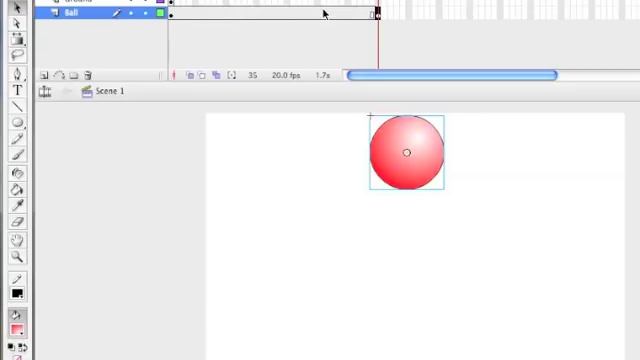The height and width of the screenshot is (360, 640).
Task: Click the timeline toggle icon left of Scene 1
Action: pos(45,91)
